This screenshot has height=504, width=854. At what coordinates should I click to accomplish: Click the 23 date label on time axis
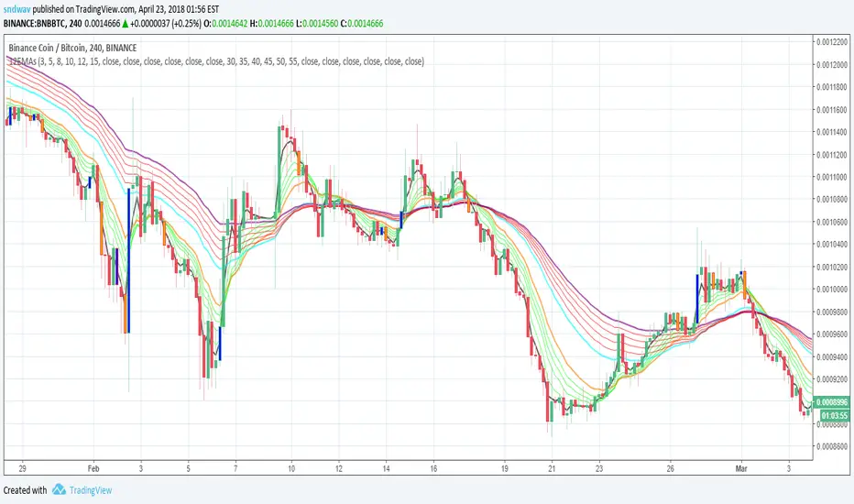point(599,468)
